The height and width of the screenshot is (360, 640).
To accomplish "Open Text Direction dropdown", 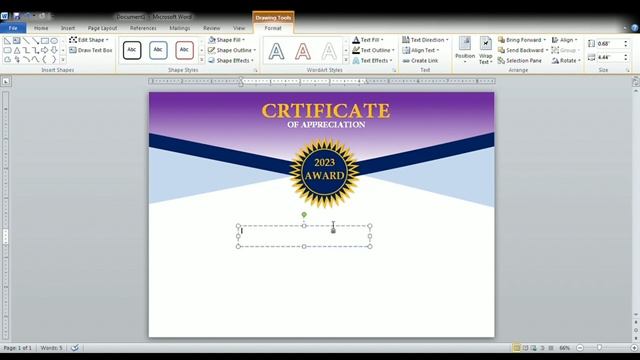I will [x=425, y=40].
